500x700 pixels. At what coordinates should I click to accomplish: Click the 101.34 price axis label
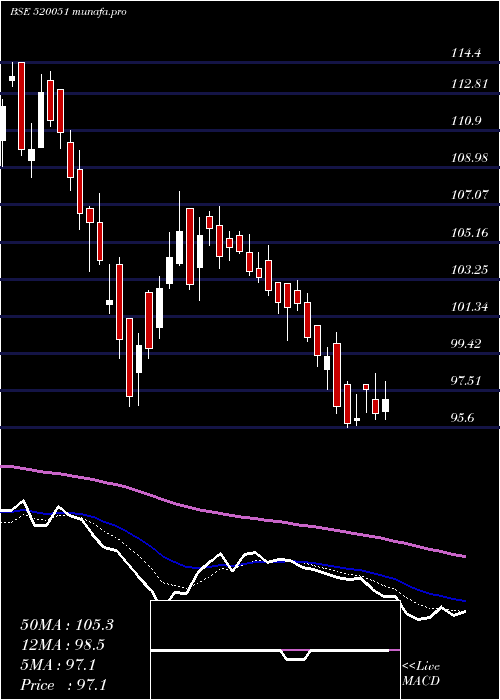(x=469, y=307)
